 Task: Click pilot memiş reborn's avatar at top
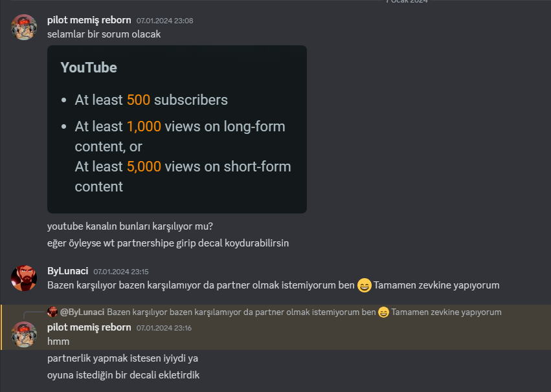pyautogui.click(x=24, y=27)
